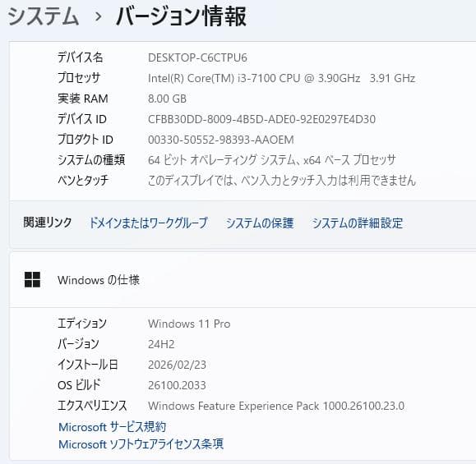Select device ID CFBB30DD-8009-4B5D-ADE0-92E0297E4D30
The height and width of the screenshot is (464, 476).
(x=261, y=119)
